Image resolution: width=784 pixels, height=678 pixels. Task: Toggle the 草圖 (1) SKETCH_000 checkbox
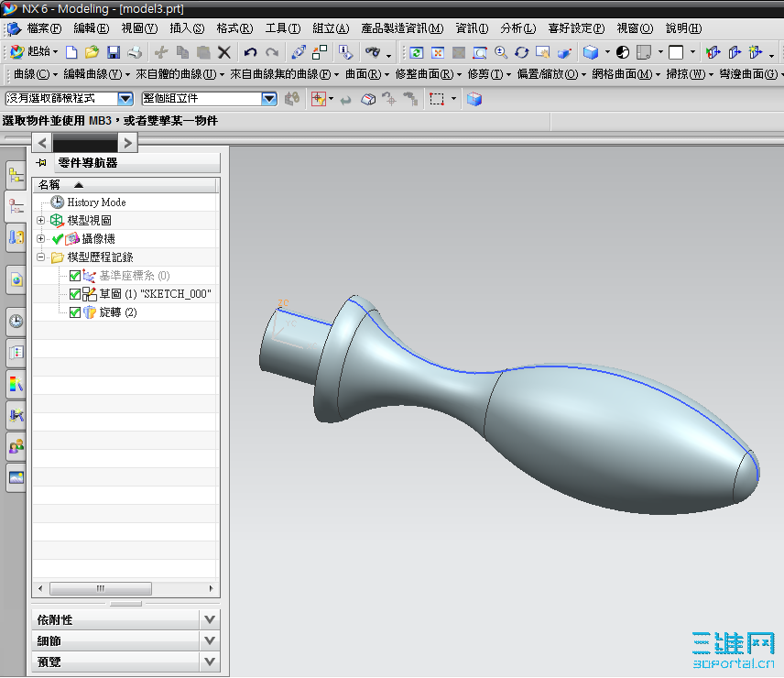pyautogui.click(x=75, y=294)
